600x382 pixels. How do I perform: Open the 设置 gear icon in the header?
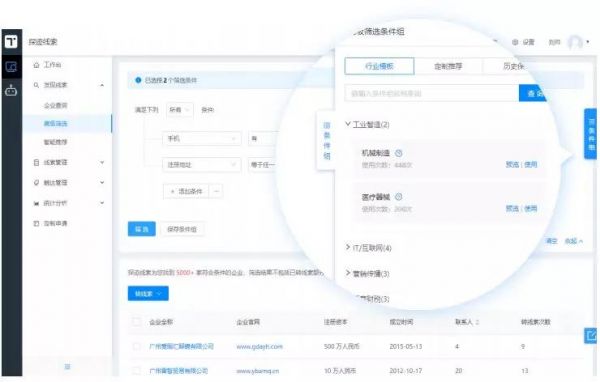[515, 42]
